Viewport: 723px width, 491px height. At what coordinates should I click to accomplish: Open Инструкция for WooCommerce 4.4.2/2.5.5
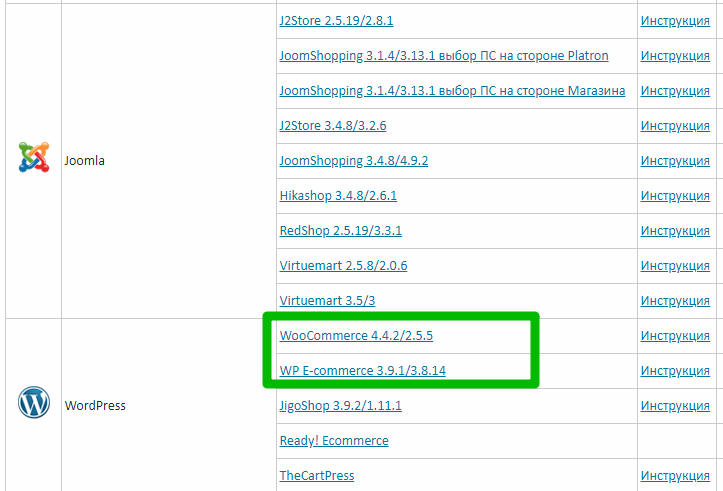point(675,336)
